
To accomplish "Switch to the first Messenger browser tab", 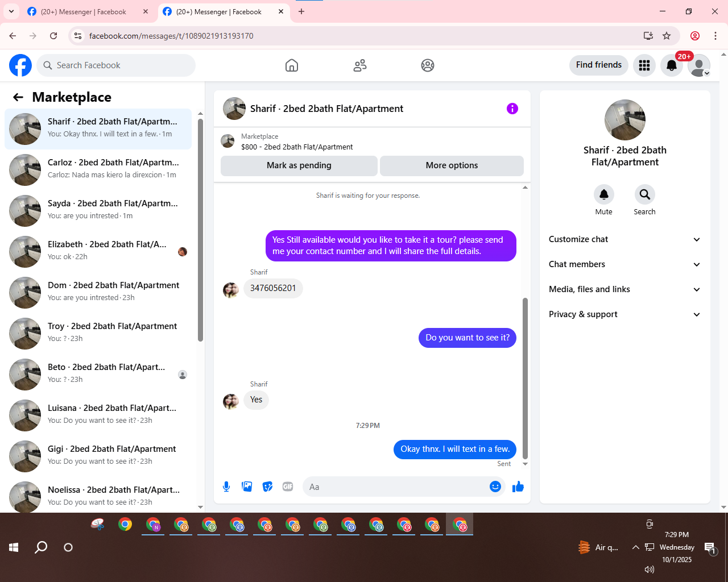I will point(88,12).
